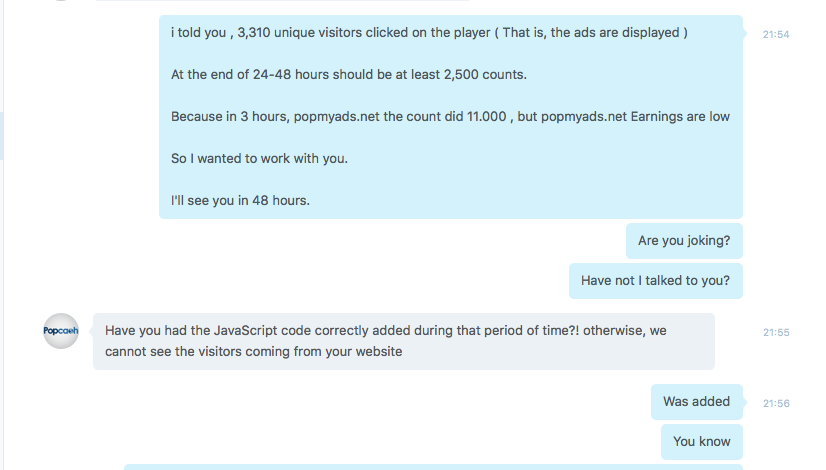
Task: Click 'cannot see the visitors coming' text line
Action: pyautogui.click(x=253, y=351)
